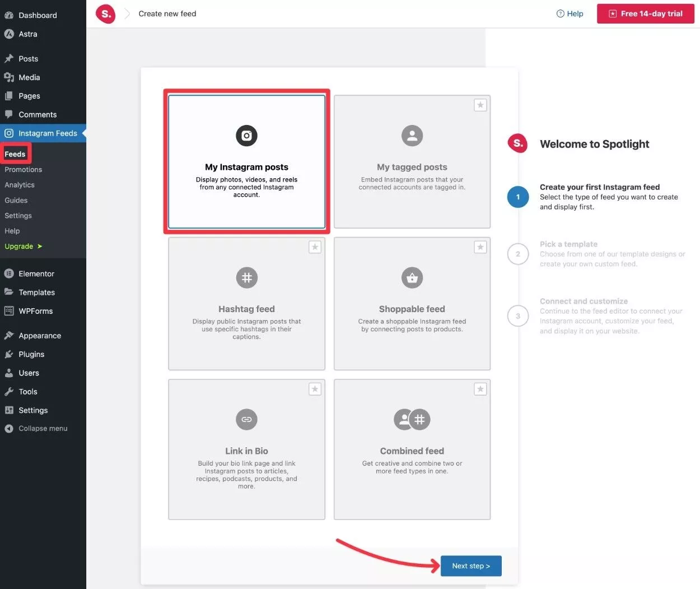The height and width of the screenshot is (589, 700).
Task: Click the Plugins plug icon
Action: pyautogui.click(x=9, y=354)
